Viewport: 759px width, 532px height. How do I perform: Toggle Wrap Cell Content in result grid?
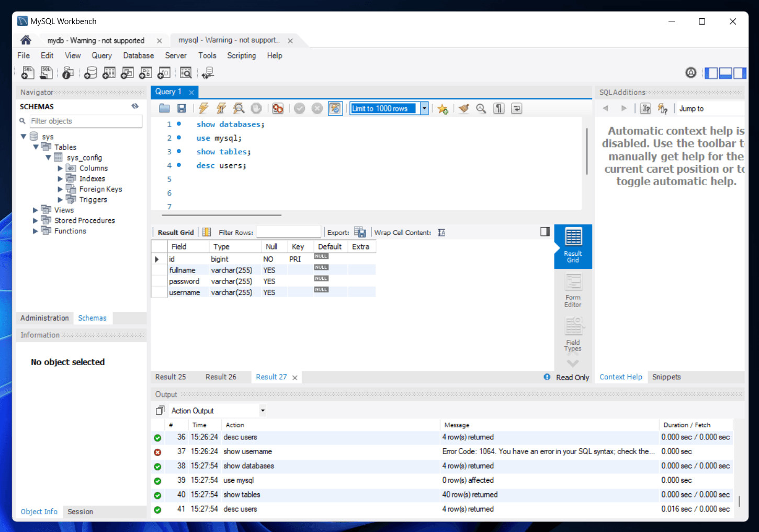pyautogui.click(x=441, y=232)
